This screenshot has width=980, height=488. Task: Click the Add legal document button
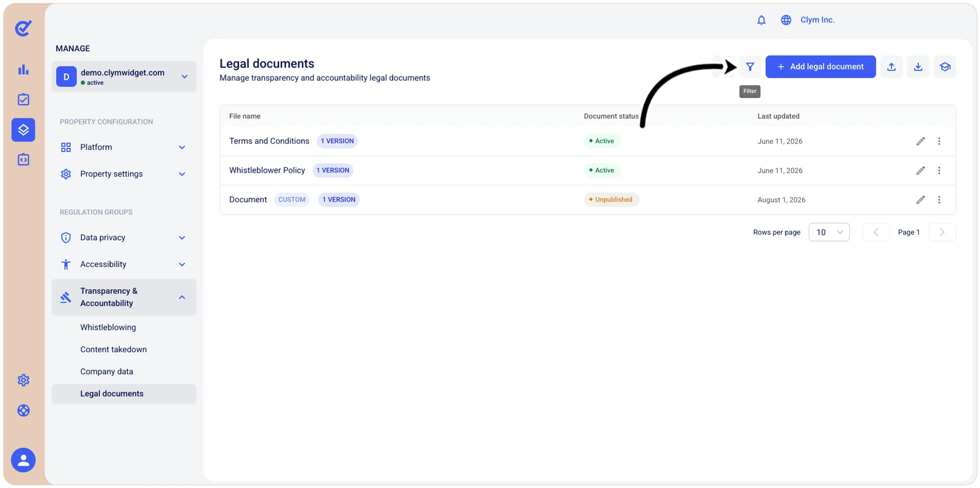[820, 67]
